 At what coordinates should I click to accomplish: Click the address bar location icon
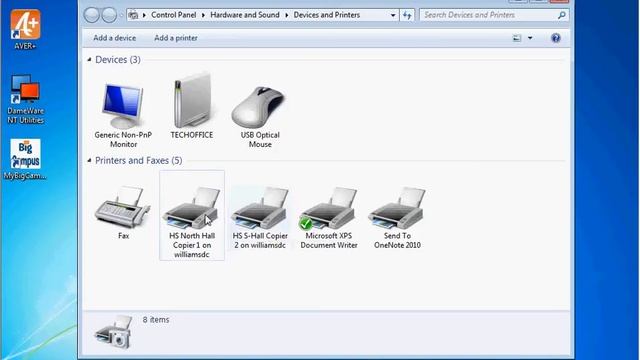133,15
